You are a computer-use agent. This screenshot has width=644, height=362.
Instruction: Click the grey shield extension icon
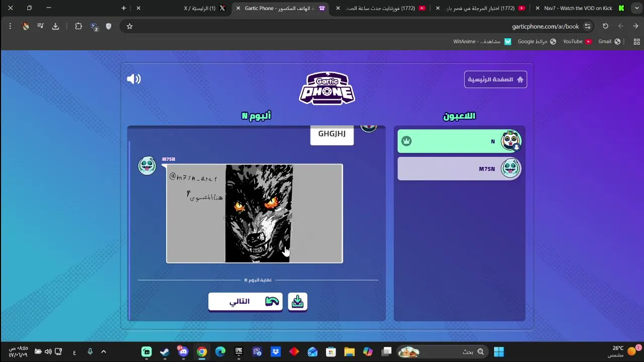pos(108,26)
